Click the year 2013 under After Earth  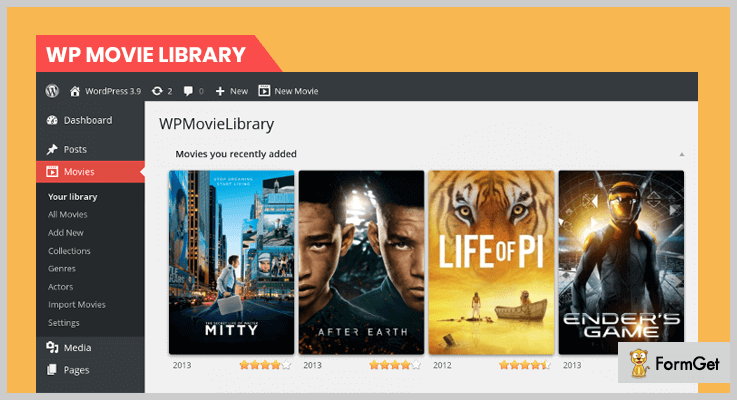tap(312, 365)
